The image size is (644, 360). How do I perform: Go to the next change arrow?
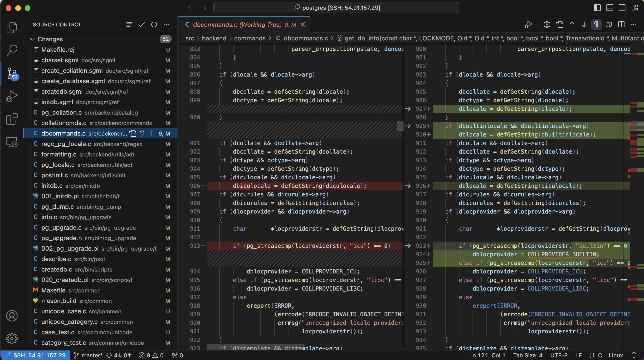click(x=584, y=24)
